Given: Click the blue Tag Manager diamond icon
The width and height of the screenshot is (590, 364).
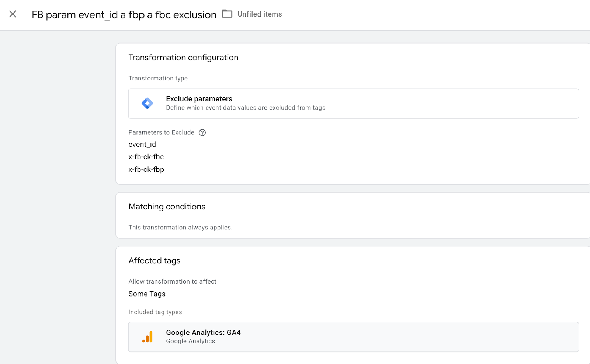Looking at the screenshot, I should click(x=147, y=103).
